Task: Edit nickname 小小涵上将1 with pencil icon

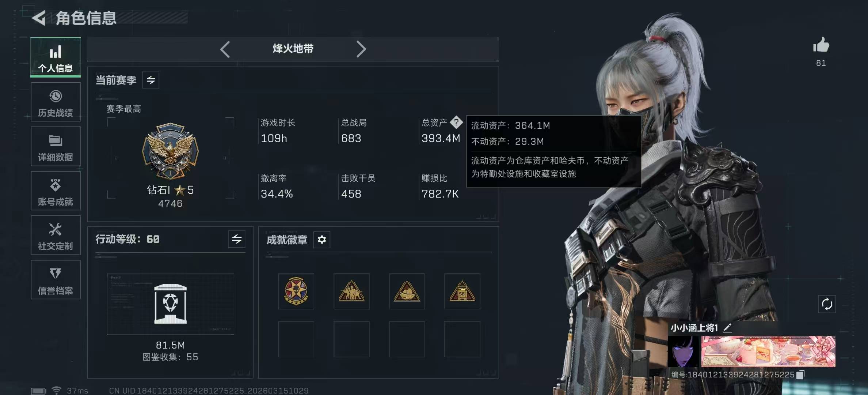Action: tap(727, 328)
